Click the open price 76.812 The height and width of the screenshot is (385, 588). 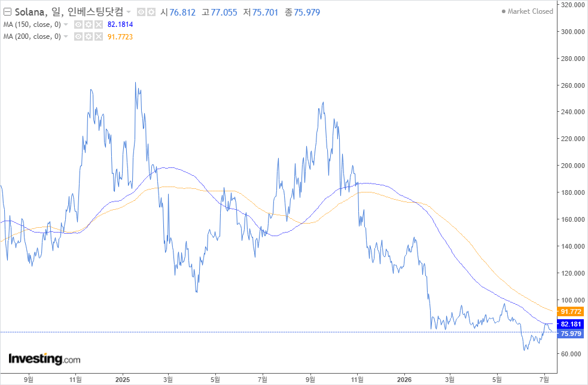pos(182,13)
